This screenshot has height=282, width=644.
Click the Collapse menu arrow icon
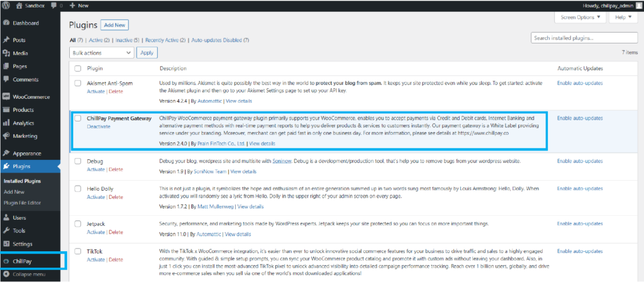pos(6,274)
